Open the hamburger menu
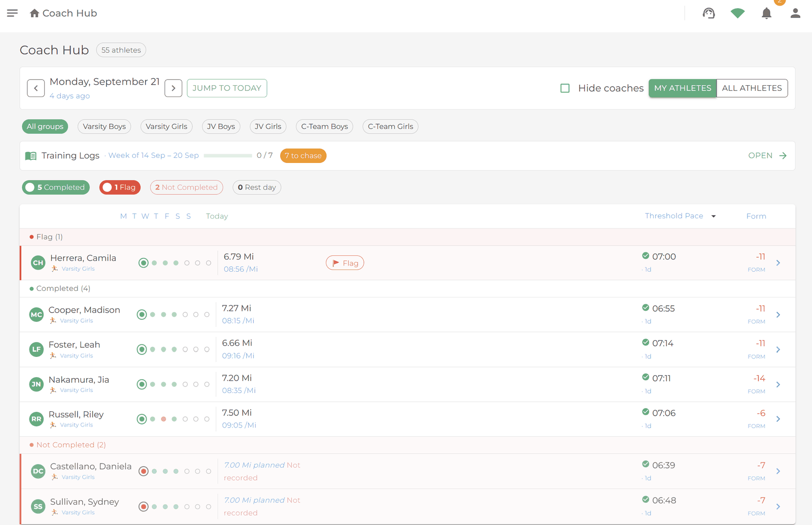This screenshot has width=812, height=525. pos(12,13)
